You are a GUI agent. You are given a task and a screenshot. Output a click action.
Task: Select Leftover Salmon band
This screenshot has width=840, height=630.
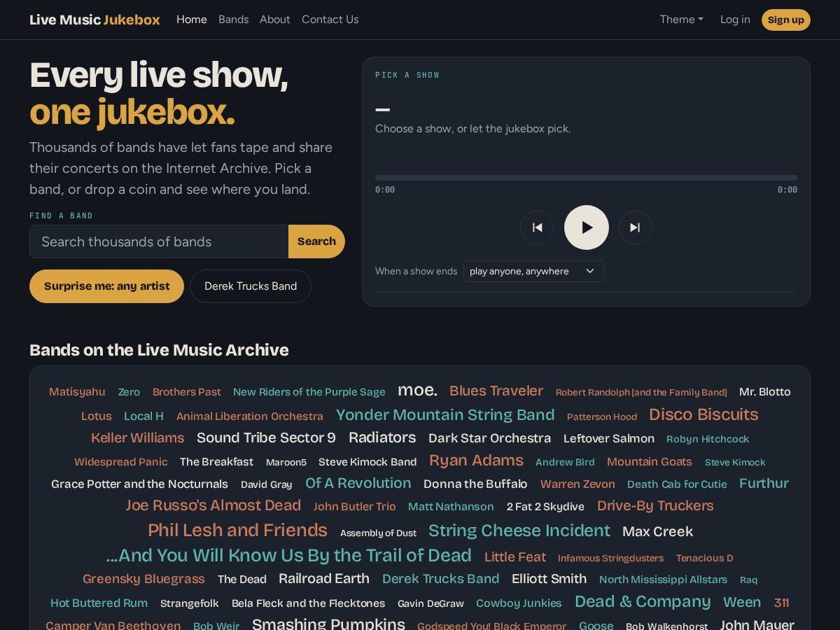609,439
